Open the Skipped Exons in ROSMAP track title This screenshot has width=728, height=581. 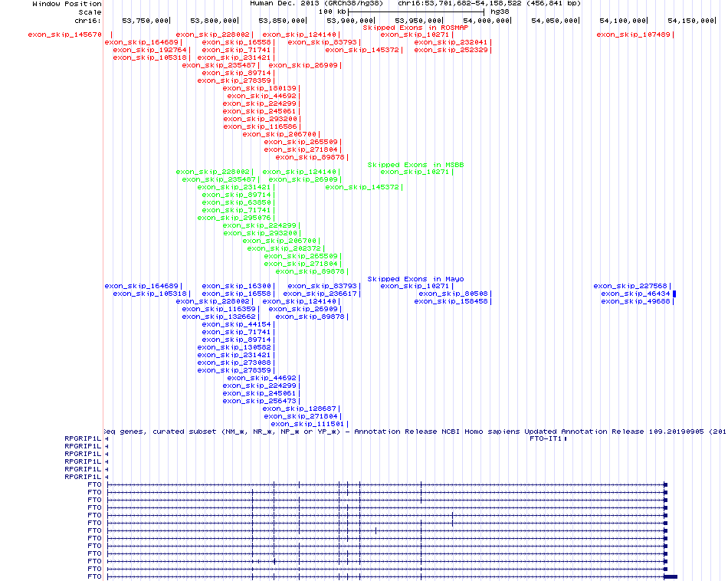point(415,27)
